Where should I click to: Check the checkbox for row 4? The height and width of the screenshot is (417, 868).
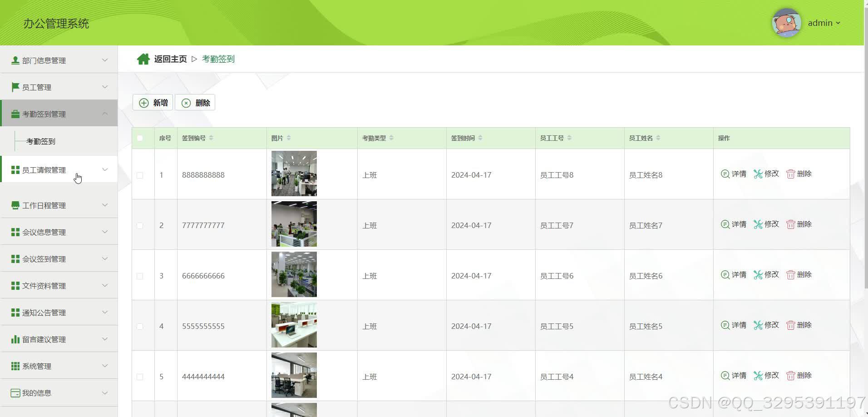click(x=140, y=326)
